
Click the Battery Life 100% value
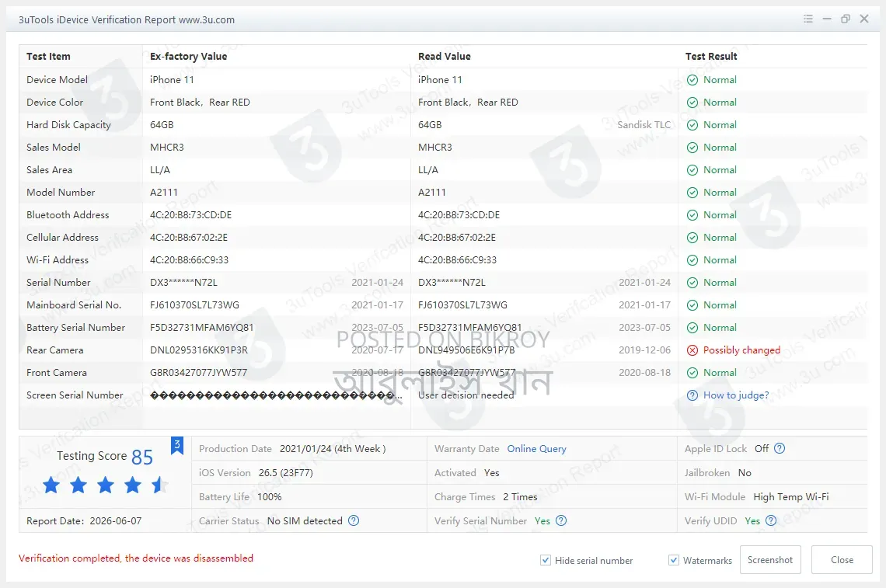270,497
